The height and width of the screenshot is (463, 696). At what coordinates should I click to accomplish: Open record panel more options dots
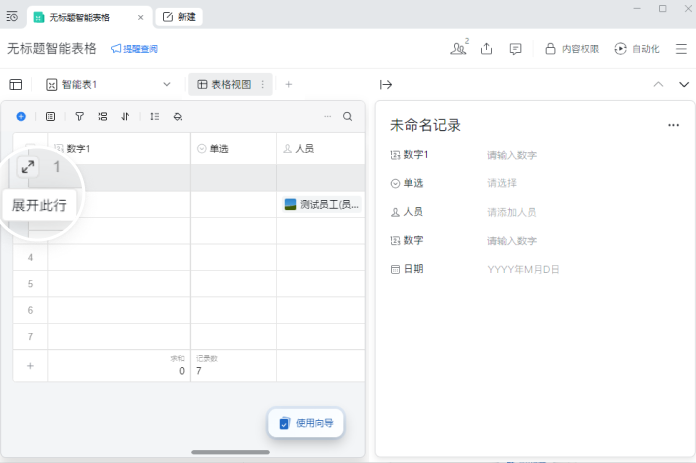coord(673,125)
